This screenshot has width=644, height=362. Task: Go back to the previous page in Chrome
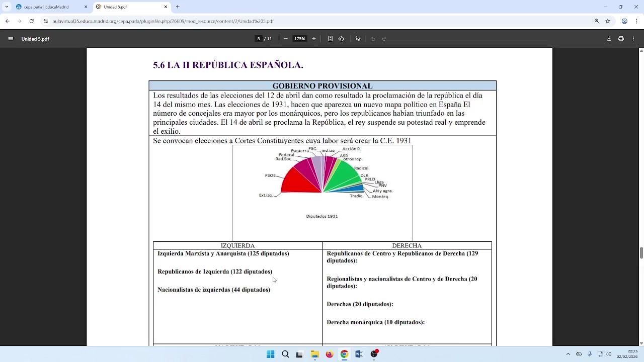(x=7, y=21)
